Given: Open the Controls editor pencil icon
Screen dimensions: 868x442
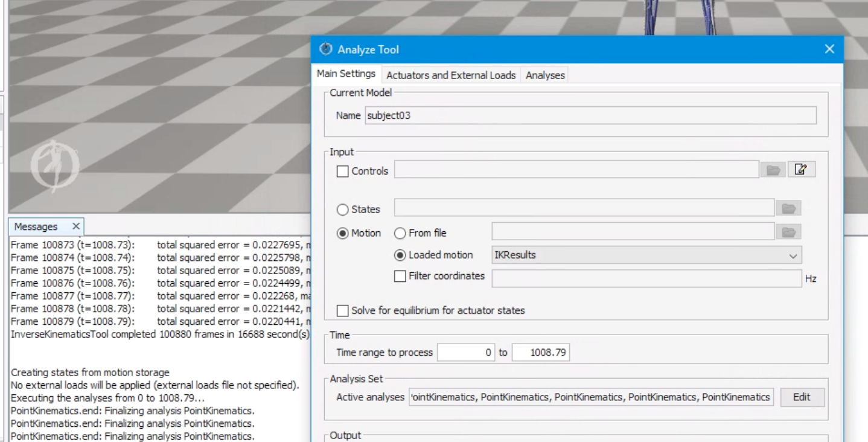Looking at the screenshot, I should coord(802,170).
